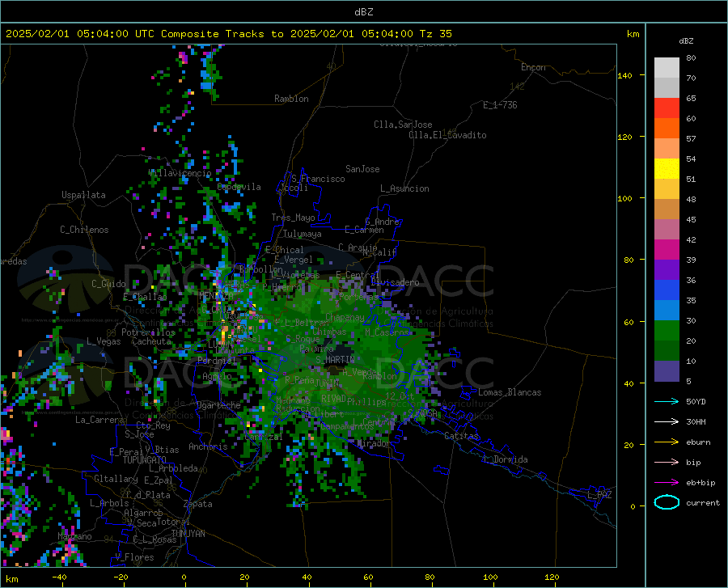Click the 'Villavicencio' place label
Image resolution: width=728 pixels, height=588 pixels.
click(180, 173)
